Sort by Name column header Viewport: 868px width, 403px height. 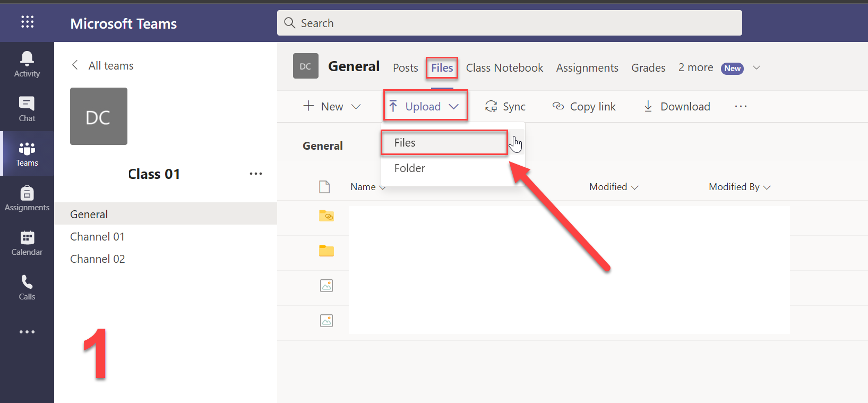pyautogui.click(x=368, y=187)
